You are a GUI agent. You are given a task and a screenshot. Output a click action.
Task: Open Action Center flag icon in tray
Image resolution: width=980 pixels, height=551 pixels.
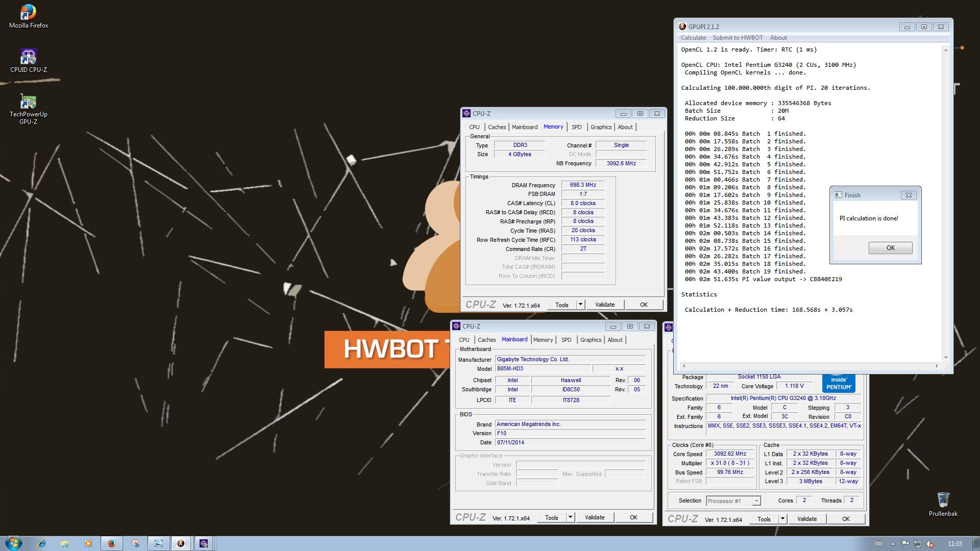click(x=905, y=544)
